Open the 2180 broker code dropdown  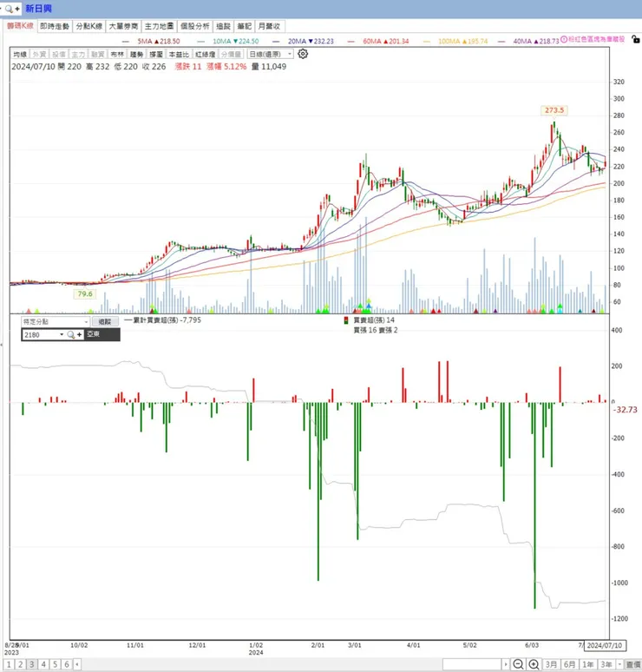[62, 335]
